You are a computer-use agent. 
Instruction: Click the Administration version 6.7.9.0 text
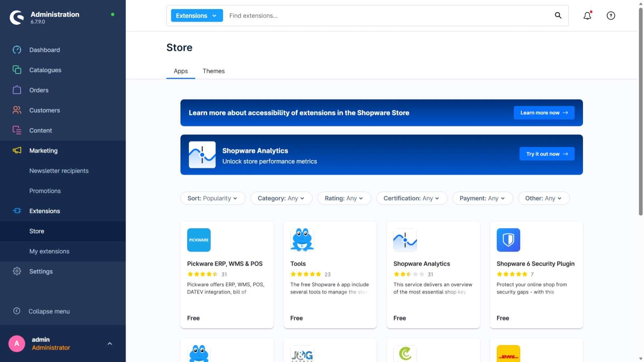pyautogui.click(x=38, y=22)
